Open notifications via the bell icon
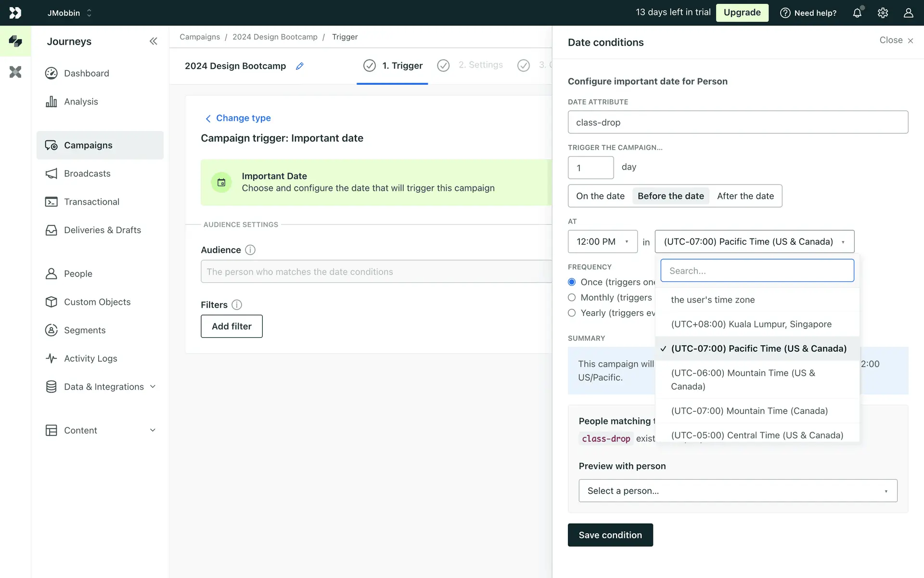The width and height of the screenshot is (924, 578). [x=857, y=13]
